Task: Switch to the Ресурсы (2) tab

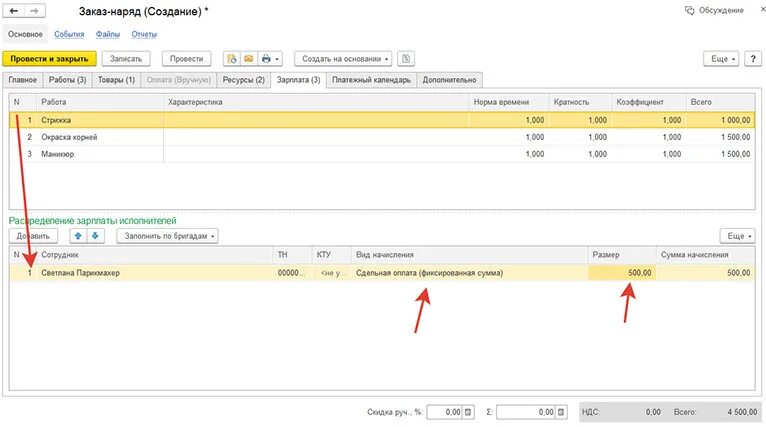Action: coord(244,80)
